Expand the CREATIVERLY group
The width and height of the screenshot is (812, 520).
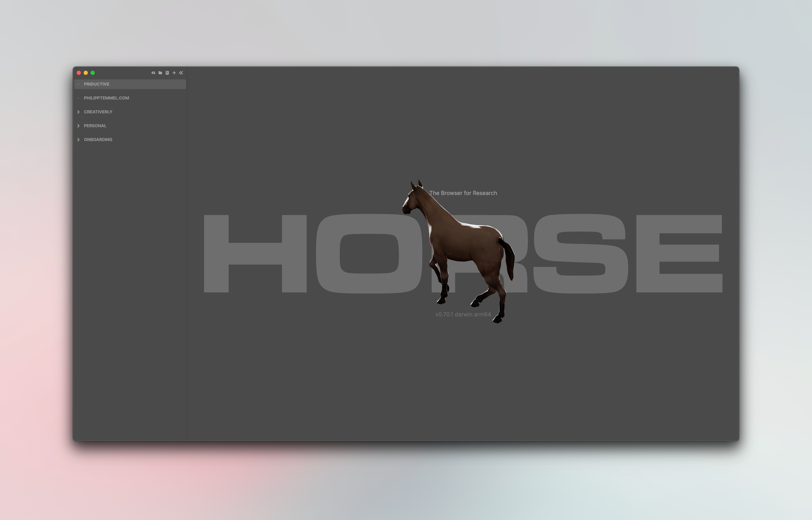click(x=78, y=112)
